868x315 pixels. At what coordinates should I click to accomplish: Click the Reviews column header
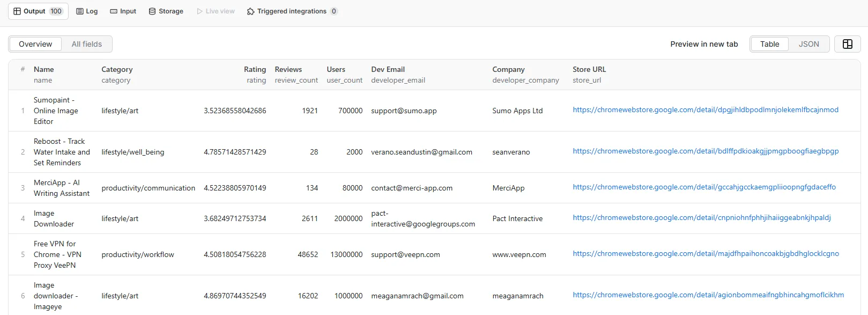[288, 69]
